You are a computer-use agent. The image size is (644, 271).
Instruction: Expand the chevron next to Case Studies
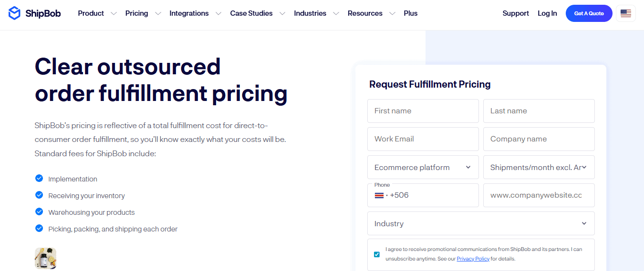(282, 13)
